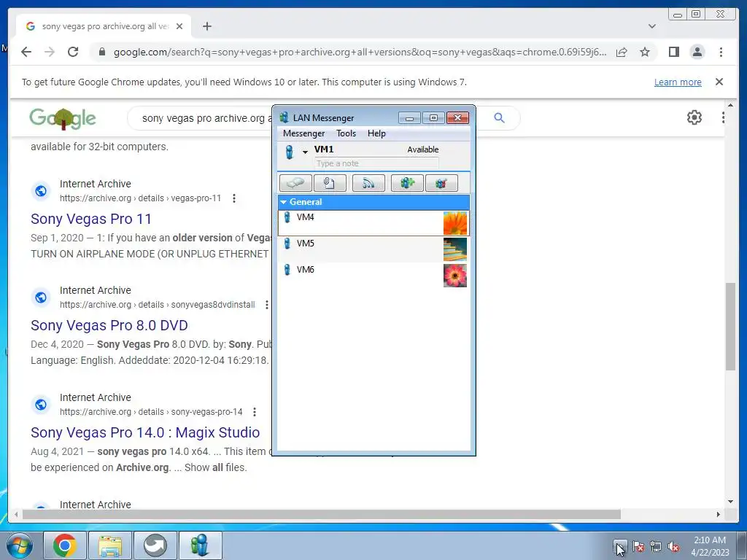The image size is (747, 560).
Task: Open a new Chrome tab
Action: coord(206,26)
